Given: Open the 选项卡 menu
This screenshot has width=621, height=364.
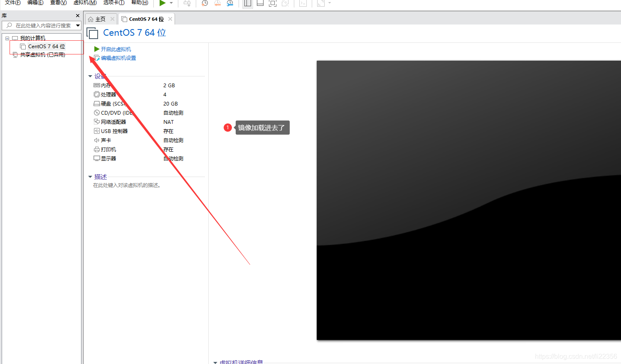Looking at the screenshot, I should (114, 2).
